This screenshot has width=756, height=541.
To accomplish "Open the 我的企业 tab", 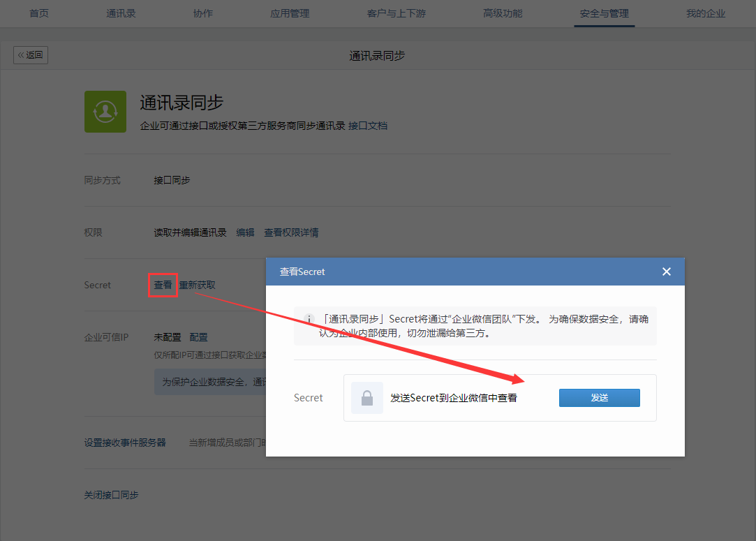I will (706, 13).
